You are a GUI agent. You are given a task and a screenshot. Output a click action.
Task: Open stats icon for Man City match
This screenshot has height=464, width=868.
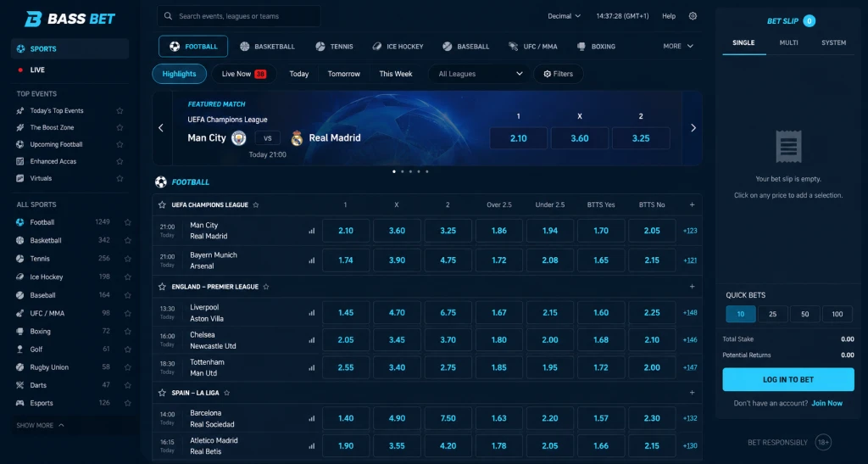point(312,231)
